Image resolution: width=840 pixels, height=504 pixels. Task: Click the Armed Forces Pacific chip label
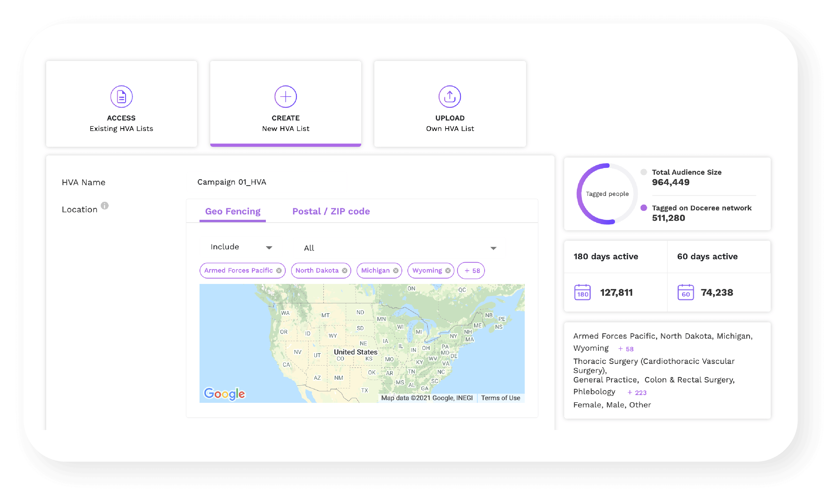pos(238,270)
